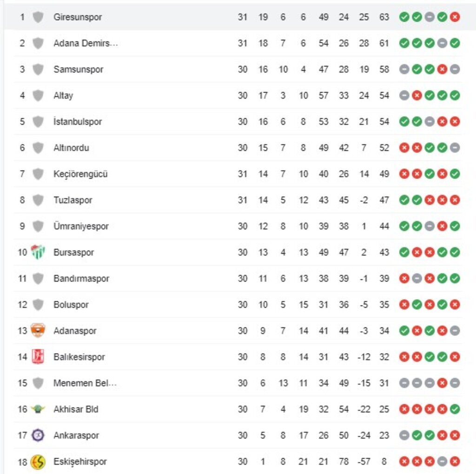Click the Balıkesirspor red crest icon
This screenshot has width=476, height=474.
click(x=38, y=357)
